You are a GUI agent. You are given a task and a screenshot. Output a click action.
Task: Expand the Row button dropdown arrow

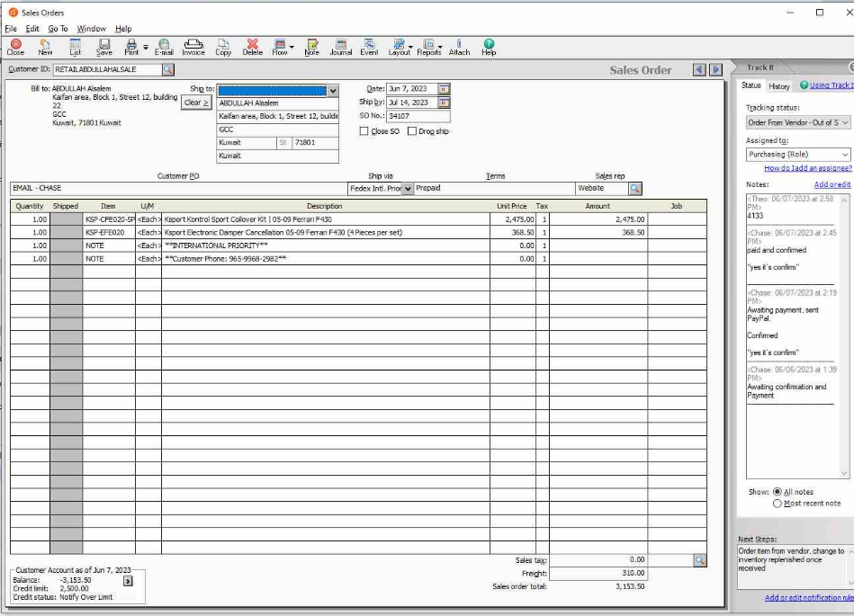[292, 48]
